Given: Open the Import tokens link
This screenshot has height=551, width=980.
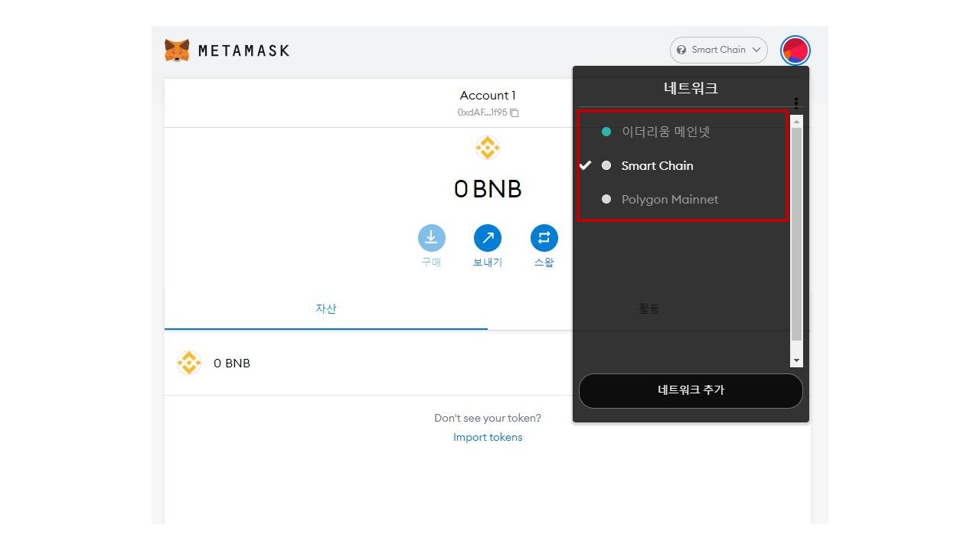Looking at the screenshot, I should [x=488, y=437].
